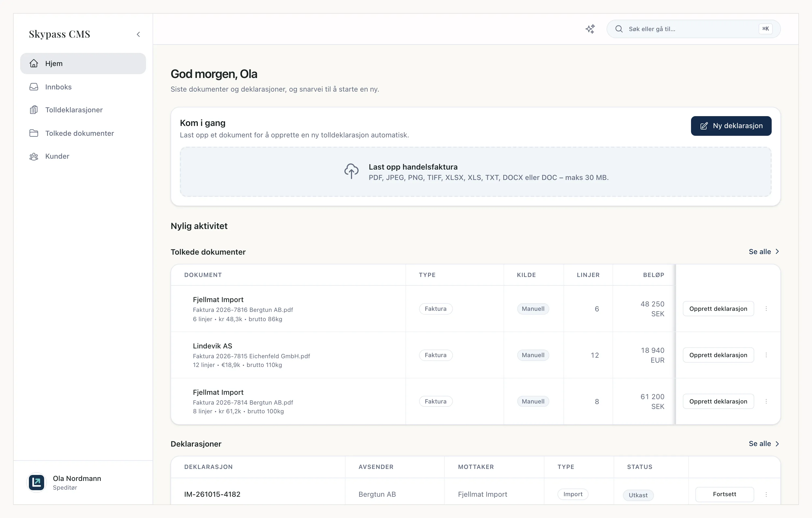812x518 pixels.
Task: Open the AI sparkle assistant icon
Action: pos(590,29)
